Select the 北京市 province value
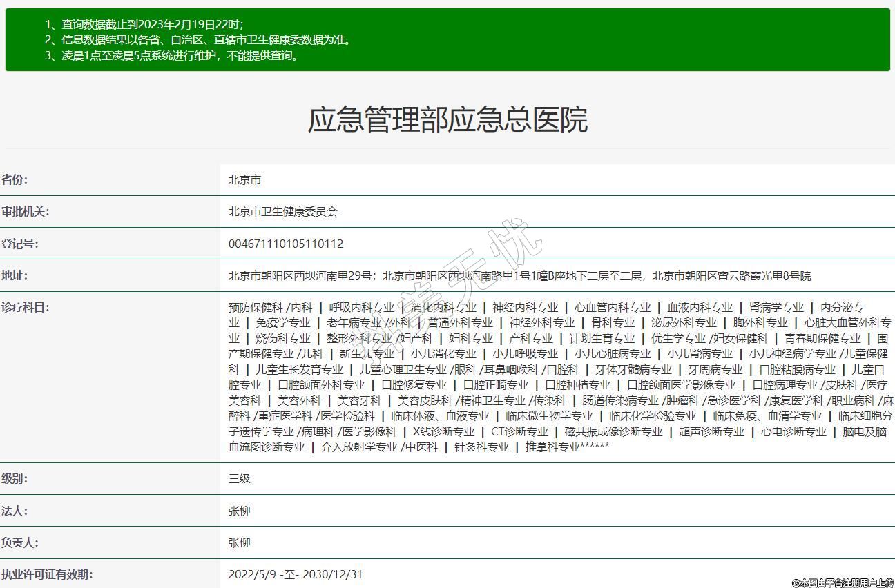Screen dimensions: 895x588 pos(245,180)
